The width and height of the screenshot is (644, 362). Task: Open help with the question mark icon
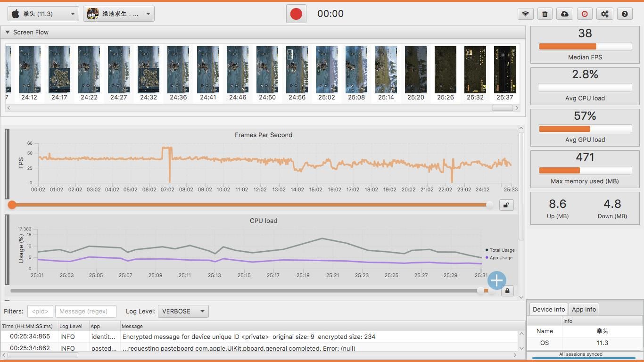point(625,14)
